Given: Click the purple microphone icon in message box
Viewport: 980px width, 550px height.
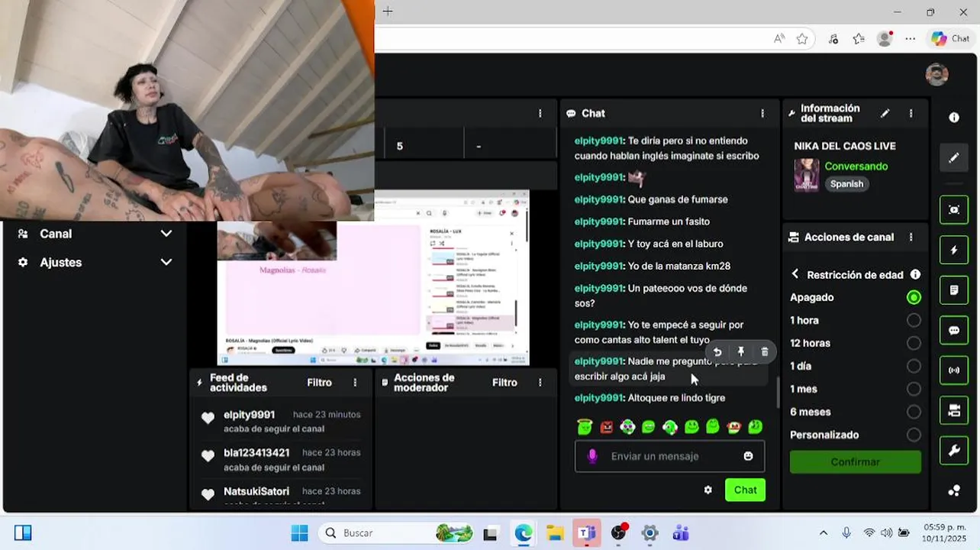Looking at the screenshot, I should pyautogui.click(x=592, y=456).
